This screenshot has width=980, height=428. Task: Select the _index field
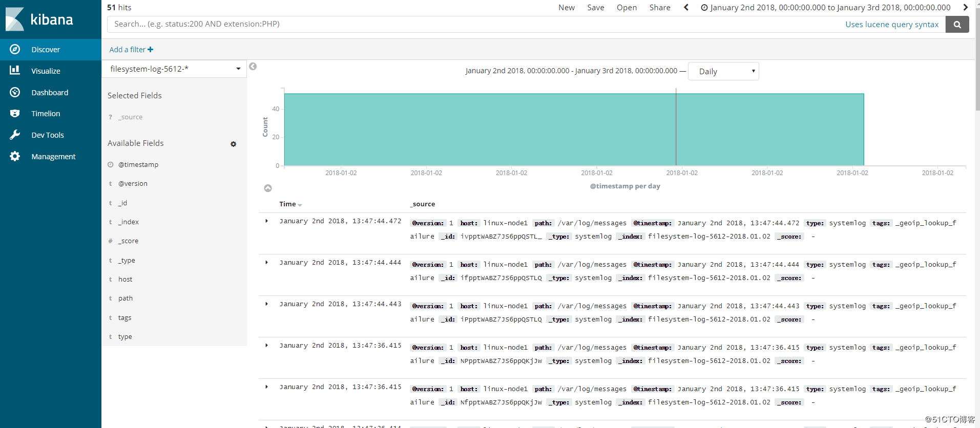pos(129,222)
